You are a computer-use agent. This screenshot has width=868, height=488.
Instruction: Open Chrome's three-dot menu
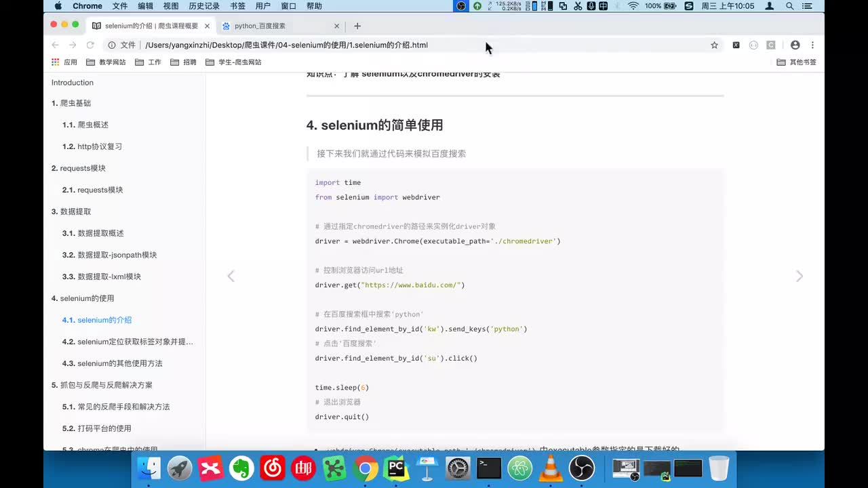(812, 45)
